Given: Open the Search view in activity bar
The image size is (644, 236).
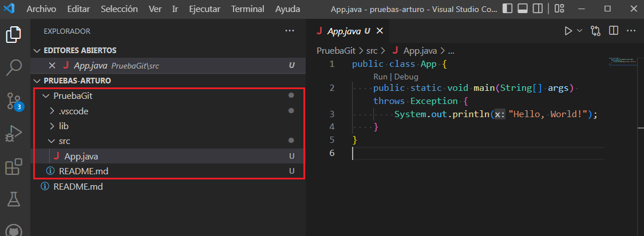Looking at the screenshot, I should tap(14, 67).
